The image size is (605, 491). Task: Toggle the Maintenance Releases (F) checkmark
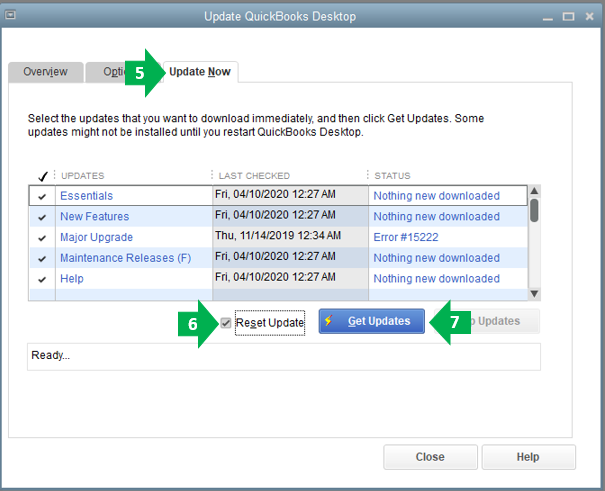(42, 258)
